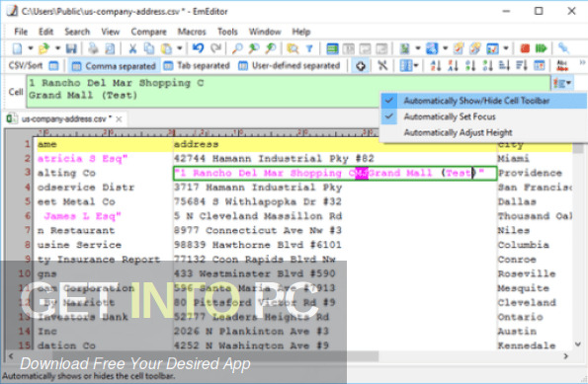Open Print Preview from the toolbar
Screen dimensions: 588x384
(110, 48)
